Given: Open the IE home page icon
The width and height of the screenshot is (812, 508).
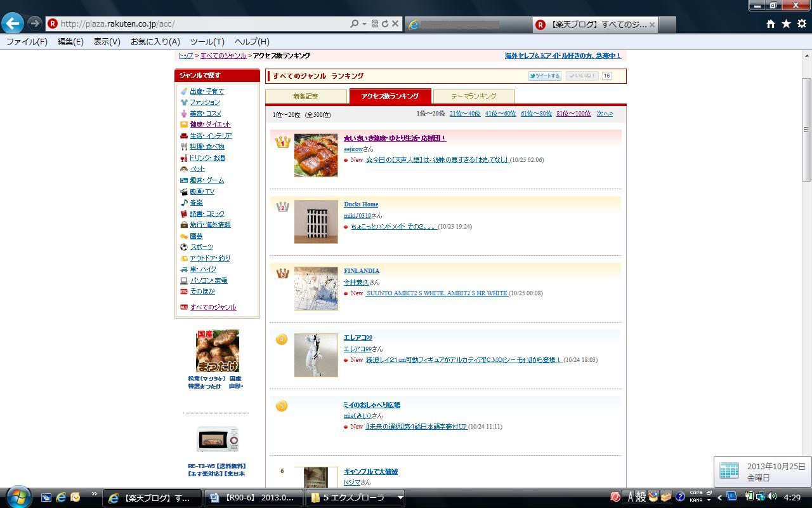Looking at the screenshot, I should [770, 23].
